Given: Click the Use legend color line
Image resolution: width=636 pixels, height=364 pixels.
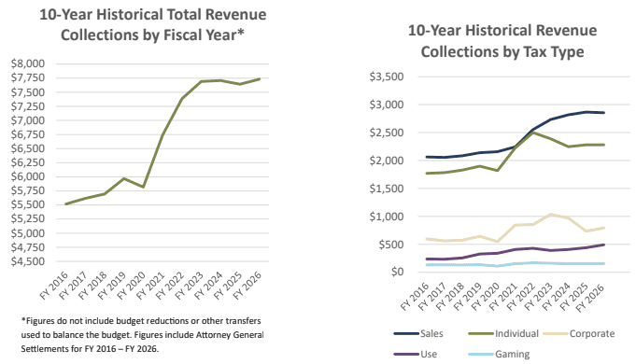Looking at the screenshot, I should click(x=406, y=355).
